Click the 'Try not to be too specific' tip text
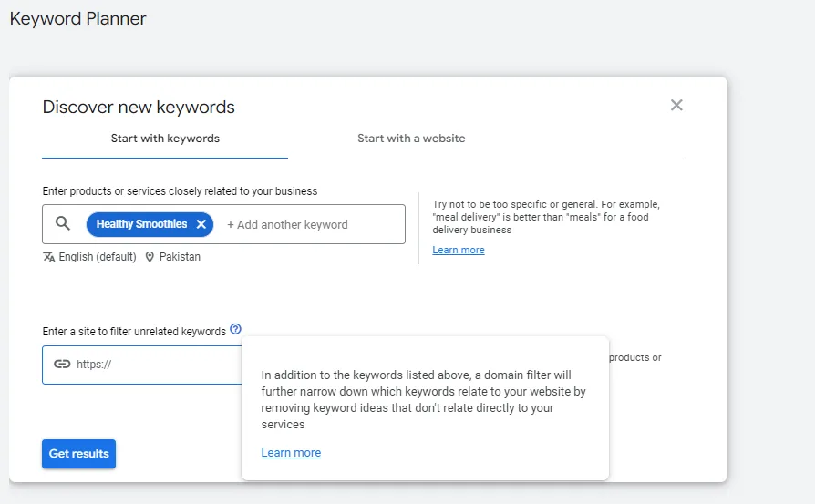 (x=546, y=217)
